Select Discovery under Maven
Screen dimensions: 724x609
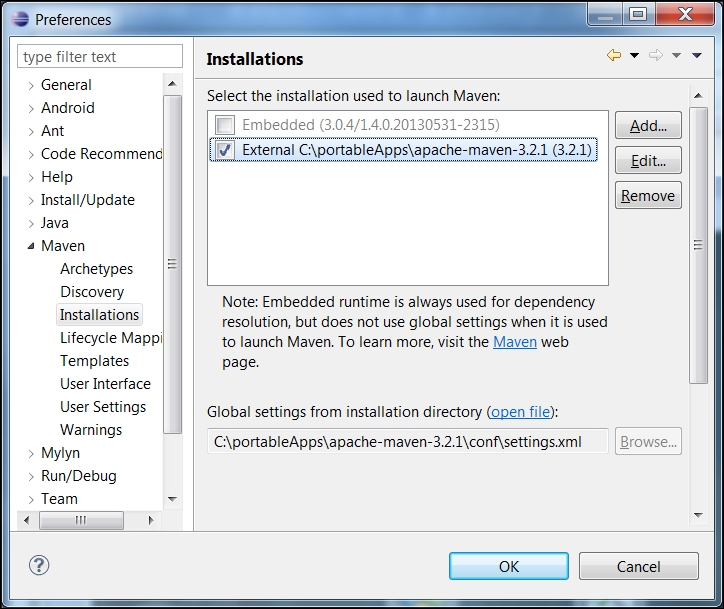click(92, 292)
